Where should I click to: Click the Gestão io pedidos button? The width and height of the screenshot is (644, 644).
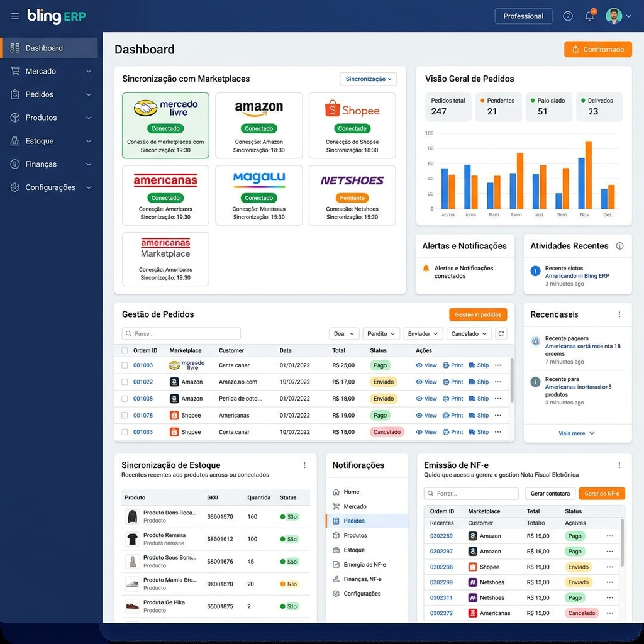pos(478,314)
